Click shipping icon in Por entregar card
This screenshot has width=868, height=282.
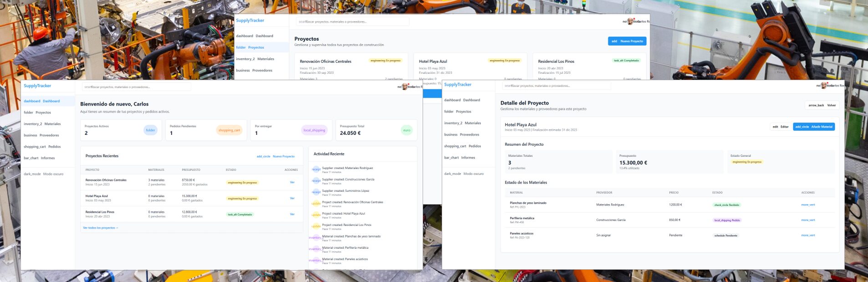314,130
